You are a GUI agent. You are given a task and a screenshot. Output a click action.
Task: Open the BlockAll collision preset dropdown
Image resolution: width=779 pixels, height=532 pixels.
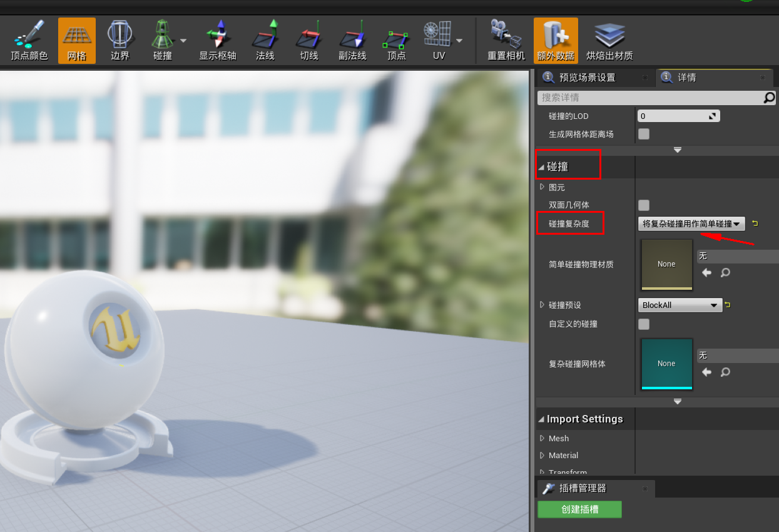click(x=680, y=305)
